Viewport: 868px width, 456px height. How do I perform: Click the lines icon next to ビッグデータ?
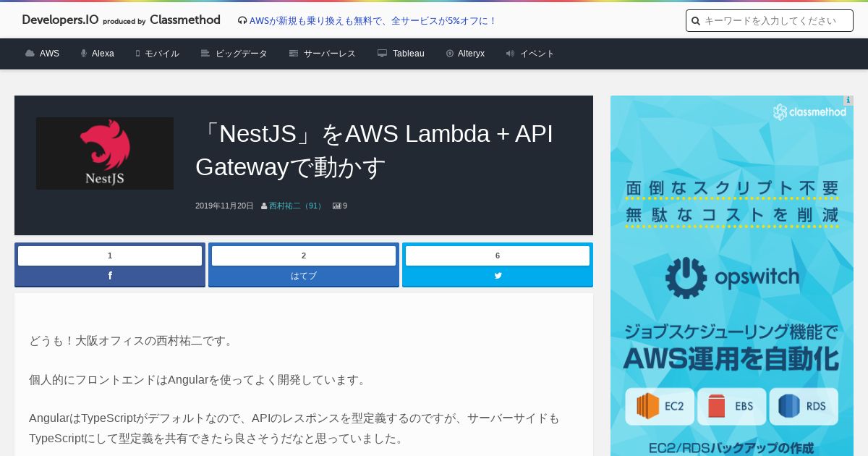tap(205, 54)
